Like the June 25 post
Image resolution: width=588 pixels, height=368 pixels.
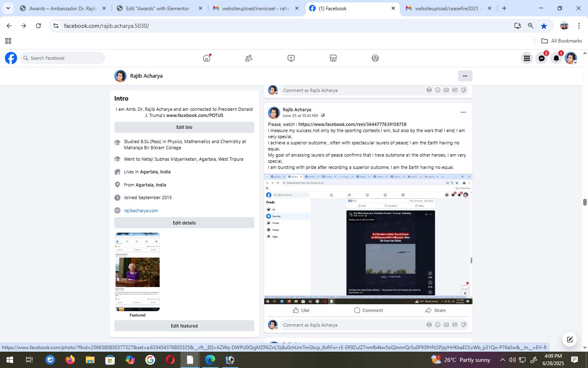tap(301, 310)
